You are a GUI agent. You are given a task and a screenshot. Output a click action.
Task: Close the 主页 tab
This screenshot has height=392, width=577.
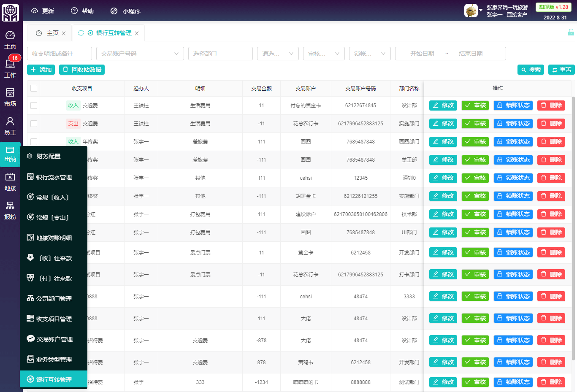(x=64, y=33)
